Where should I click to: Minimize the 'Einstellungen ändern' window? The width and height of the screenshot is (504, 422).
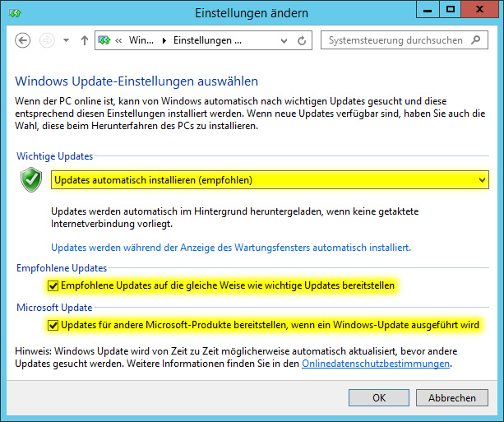pos(428,10)
